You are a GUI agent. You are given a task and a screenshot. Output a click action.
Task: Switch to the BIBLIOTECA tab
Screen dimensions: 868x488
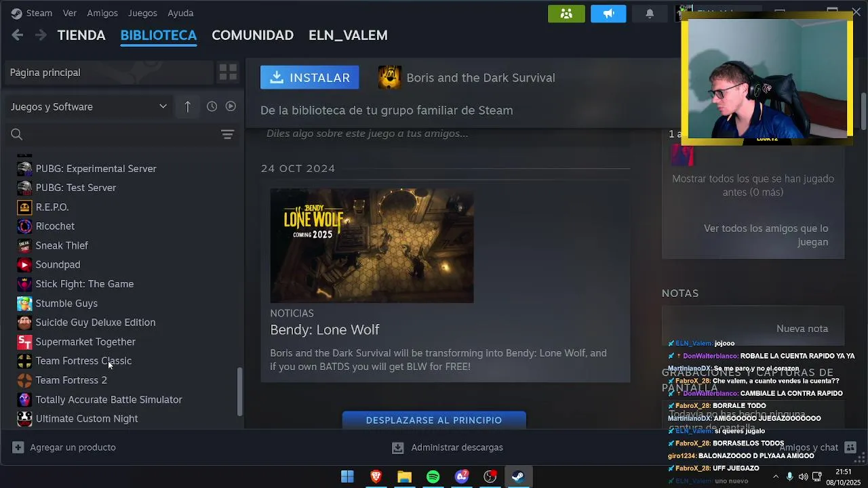click(x=159, y=35)
